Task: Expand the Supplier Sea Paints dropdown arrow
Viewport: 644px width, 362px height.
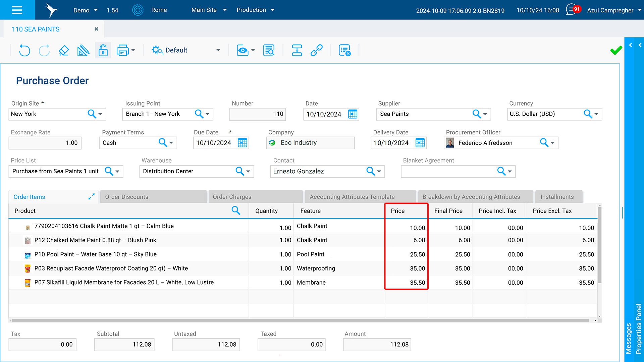Action: coord(485,114)
